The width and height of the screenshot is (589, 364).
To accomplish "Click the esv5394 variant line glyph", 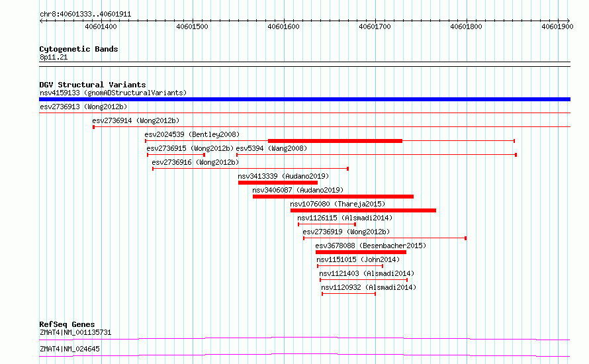I will click(377, 155).
